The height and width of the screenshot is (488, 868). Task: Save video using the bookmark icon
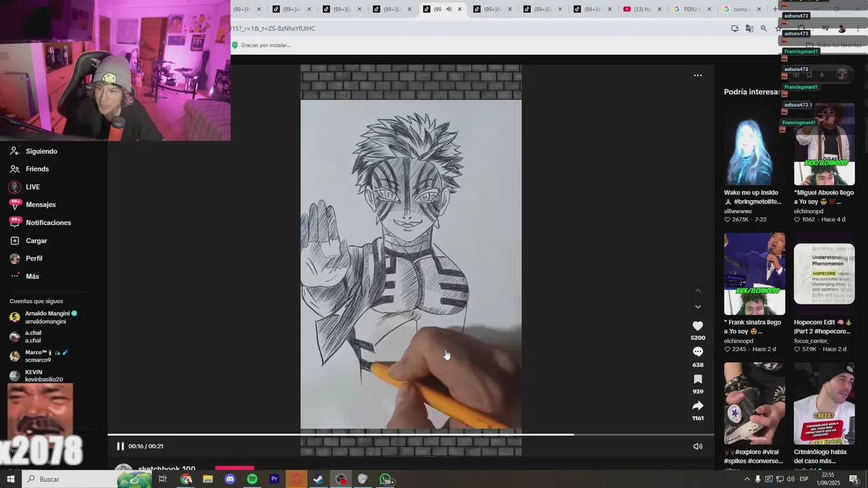[x=698, y=380]
